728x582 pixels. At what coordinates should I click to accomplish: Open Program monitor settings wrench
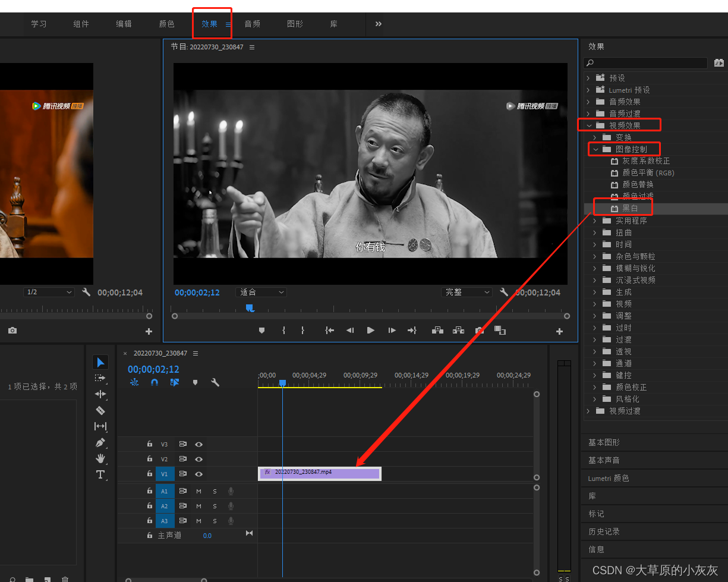pyautogui.click(x=504, y=292)
